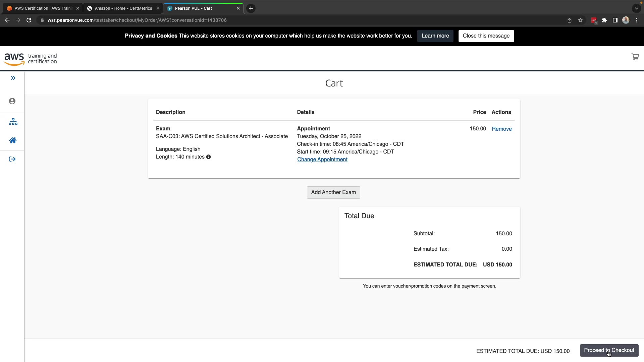644x362 pixels.
Task: Proceed to Checkout
Action: coord(609,350)
